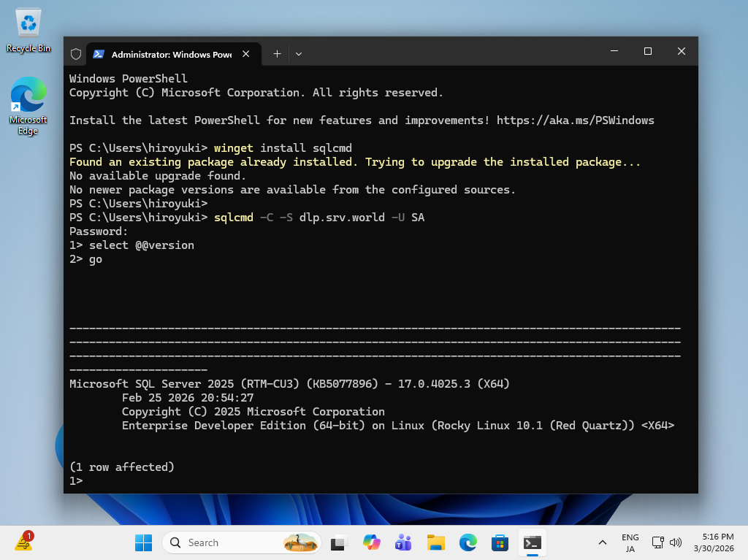Click the 'Microsoft SQL Server 2025 (RTM-CU3)' version line
The width and height of the screenshot is (748, 560).
coord(289,384)
